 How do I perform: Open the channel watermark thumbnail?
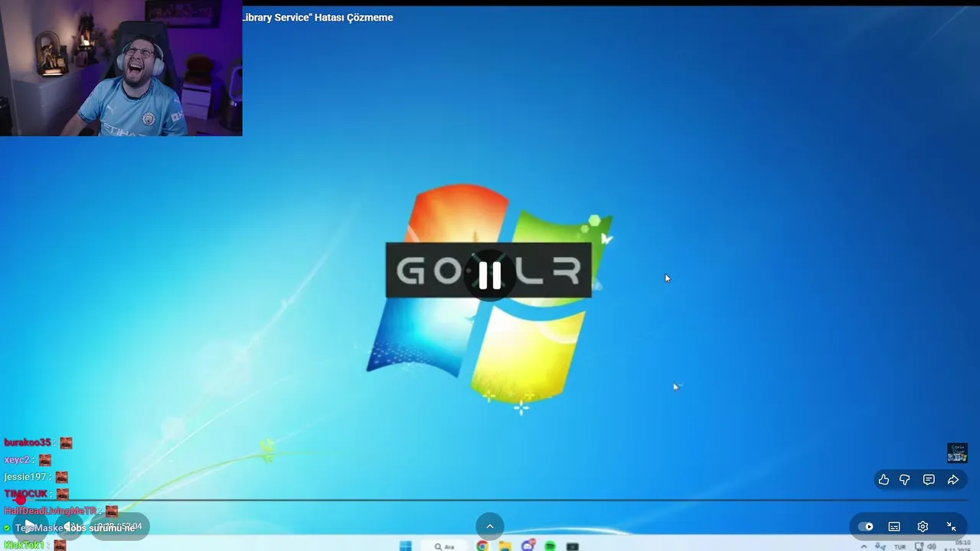coord(957,453)
